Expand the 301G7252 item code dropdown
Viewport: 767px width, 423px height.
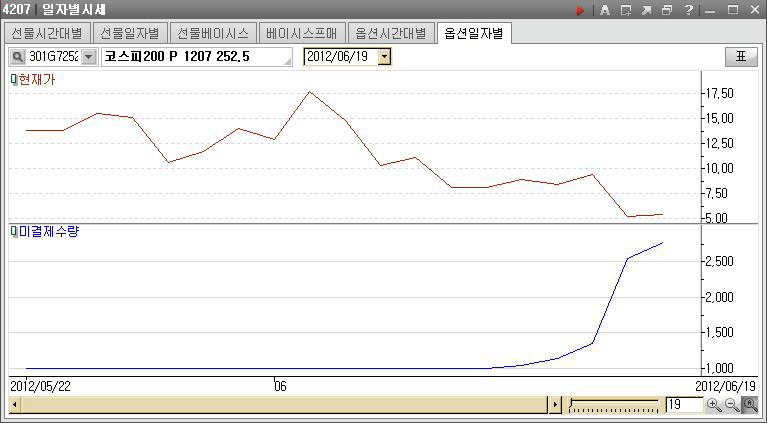pyautogui.click(x=88, y=57)
